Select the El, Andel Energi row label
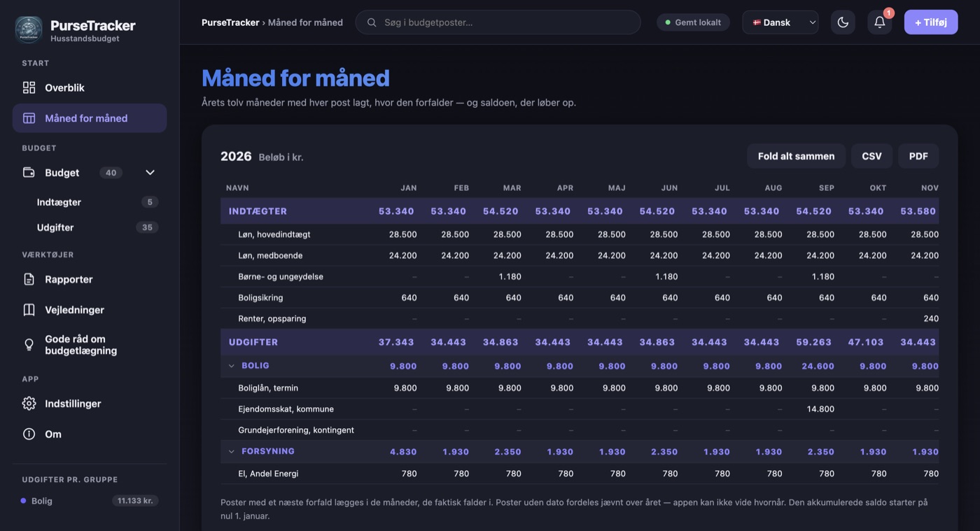 (x=268, y=474)
